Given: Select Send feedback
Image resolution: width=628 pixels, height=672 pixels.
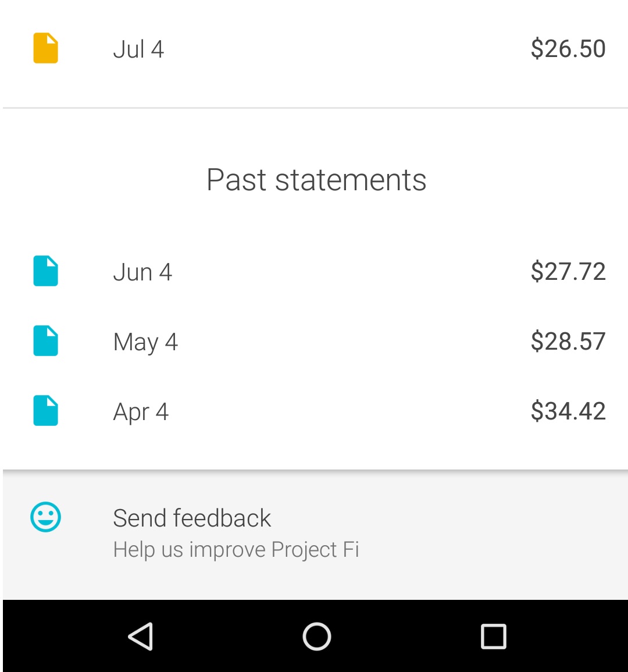Looking at the screenshot, I should (x=192, y=518).
